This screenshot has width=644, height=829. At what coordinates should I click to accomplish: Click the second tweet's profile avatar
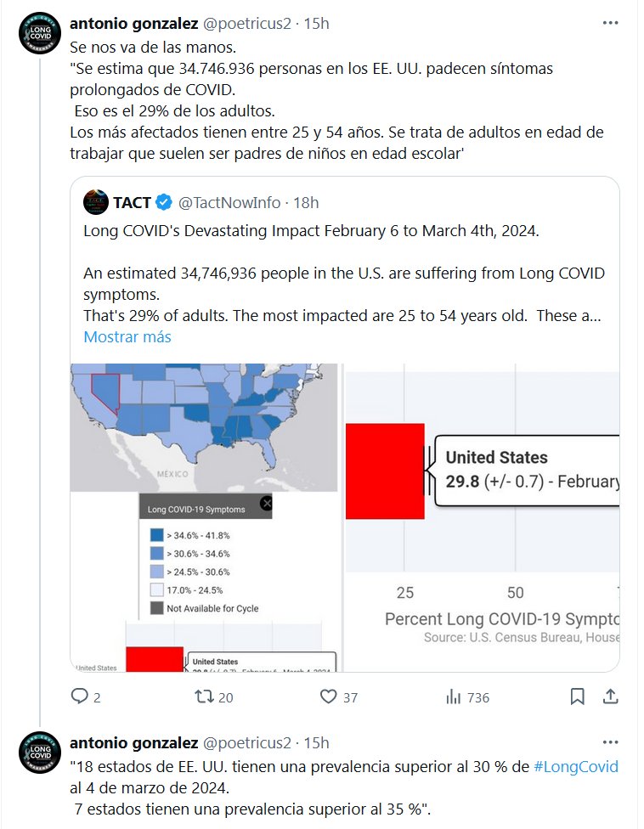40,751
